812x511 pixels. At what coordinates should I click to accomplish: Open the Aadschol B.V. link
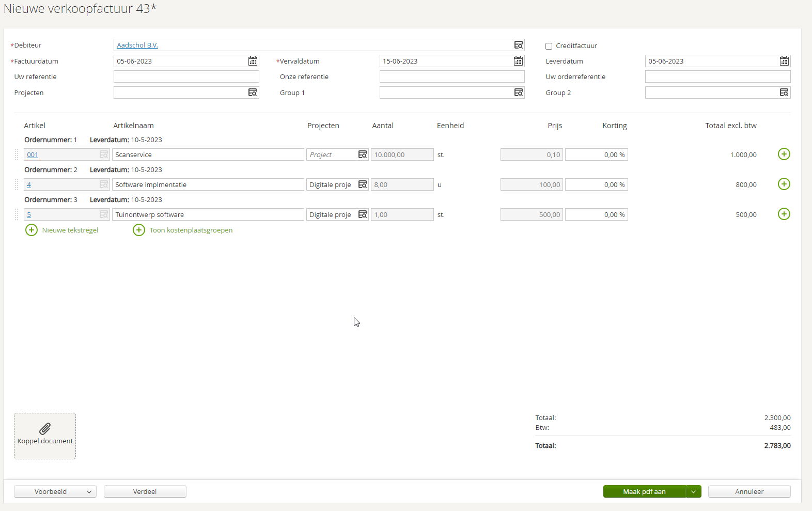click(x=137, y=45)
